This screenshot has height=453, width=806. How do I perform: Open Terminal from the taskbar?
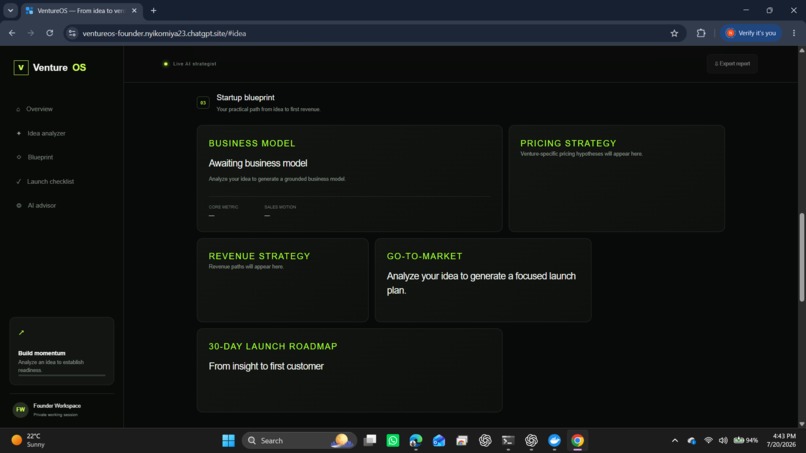tap(508, 441)
